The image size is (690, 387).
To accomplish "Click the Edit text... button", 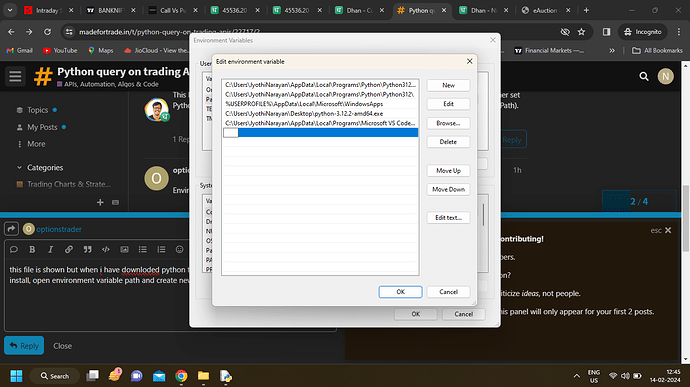I will click(448, 217).
